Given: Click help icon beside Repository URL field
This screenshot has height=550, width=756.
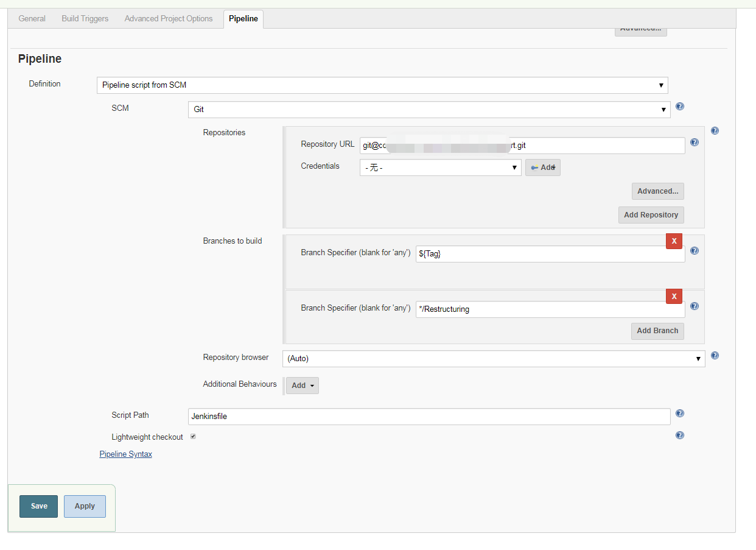Looking at the screenshot, I should click(695, 143).
